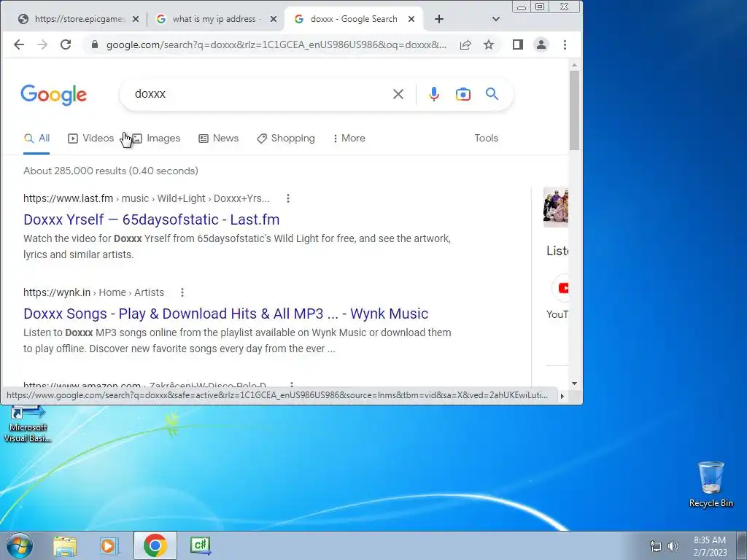Select the All results tab
The image size is (747, 560).
point(36,138)
